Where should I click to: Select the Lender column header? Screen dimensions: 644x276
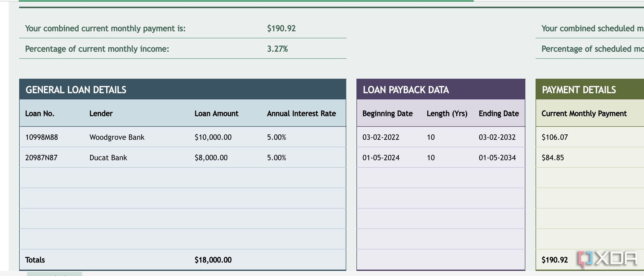click(101, 113)
